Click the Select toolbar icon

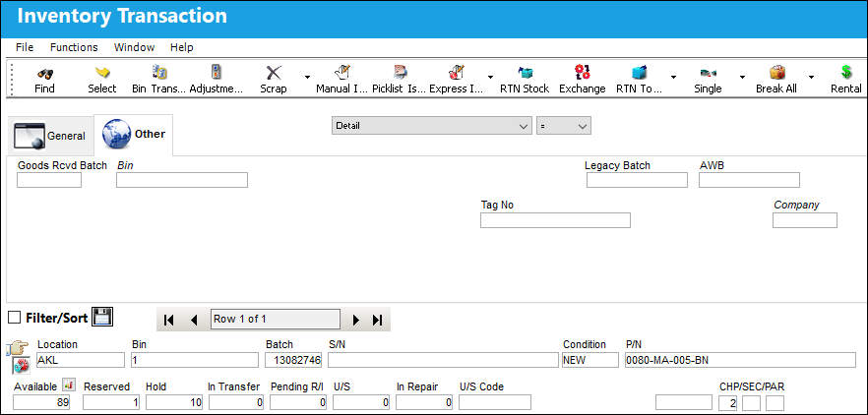pyautogui.click(x=102, y=73)
